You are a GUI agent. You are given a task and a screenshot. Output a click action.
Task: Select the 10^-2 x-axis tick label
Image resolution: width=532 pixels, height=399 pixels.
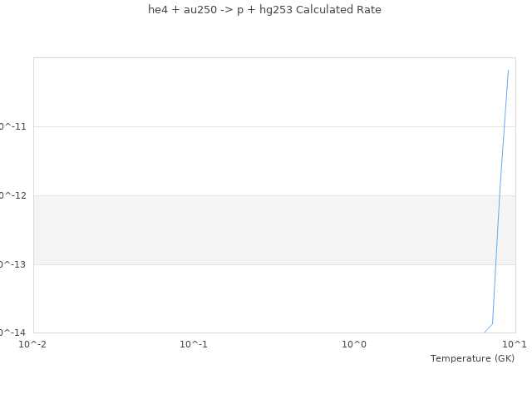click(x=33, y=344)
